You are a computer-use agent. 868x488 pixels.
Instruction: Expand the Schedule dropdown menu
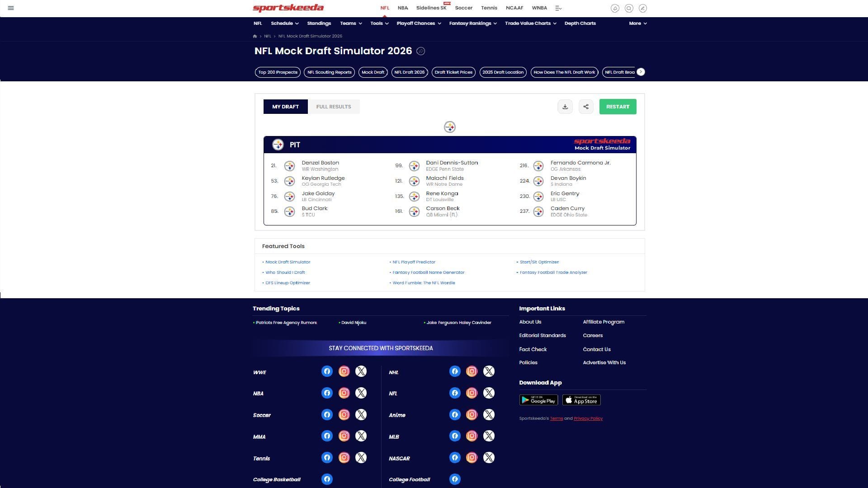284,23
